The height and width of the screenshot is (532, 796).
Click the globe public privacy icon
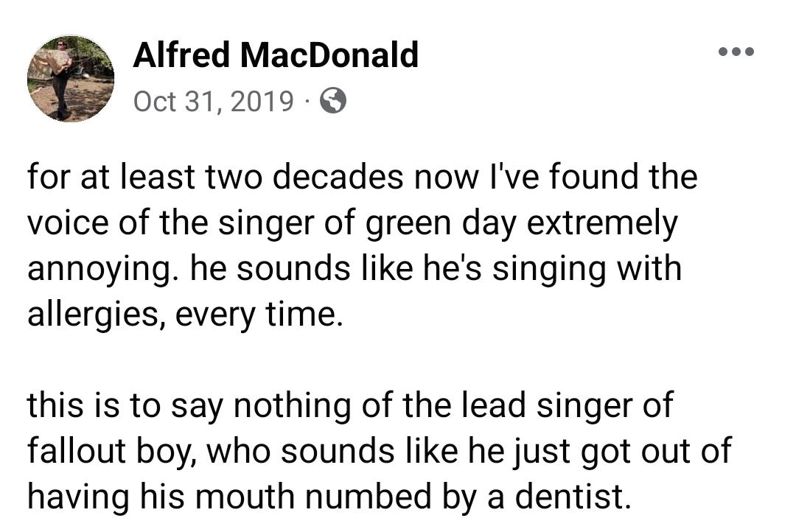click(333, 100)
